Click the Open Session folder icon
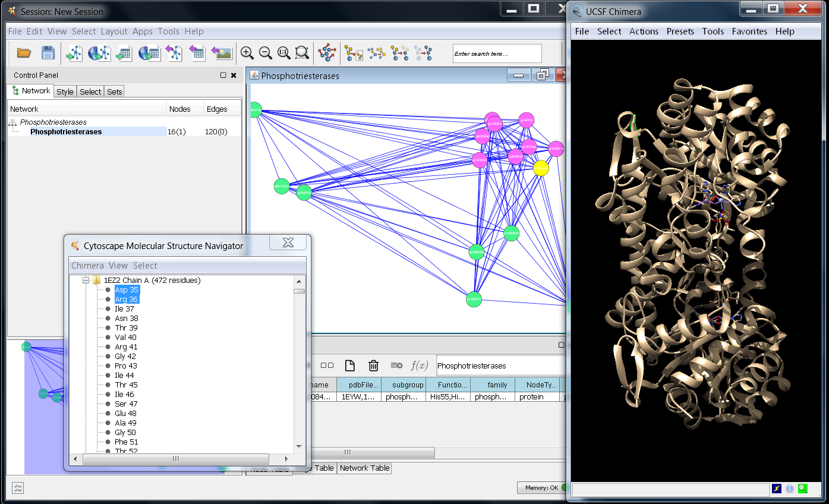The width and height of the screenshot is (829, 504). tap(24, 53)
